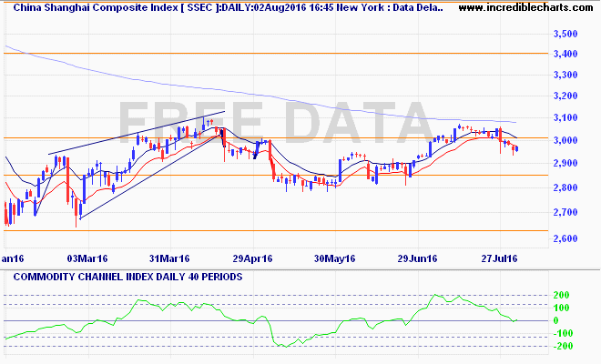Click the 2,900 price axis label
This screenshot has width=601, height=364.
(x=565, y=163)
